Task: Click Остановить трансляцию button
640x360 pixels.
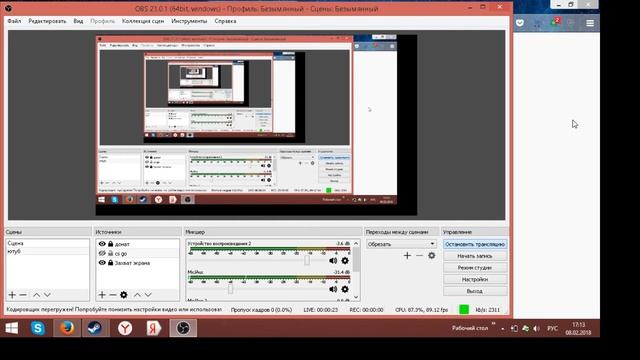Action: point(475,244)
